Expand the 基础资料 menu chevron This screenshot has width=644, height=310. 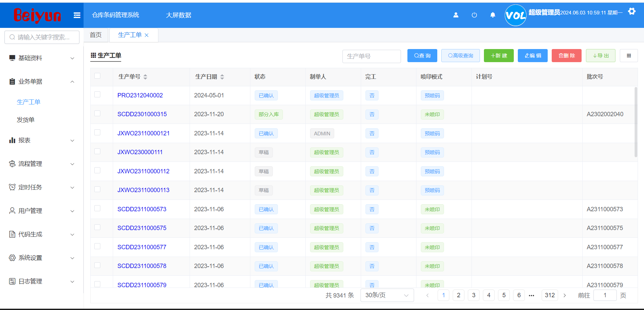[72, 58]
